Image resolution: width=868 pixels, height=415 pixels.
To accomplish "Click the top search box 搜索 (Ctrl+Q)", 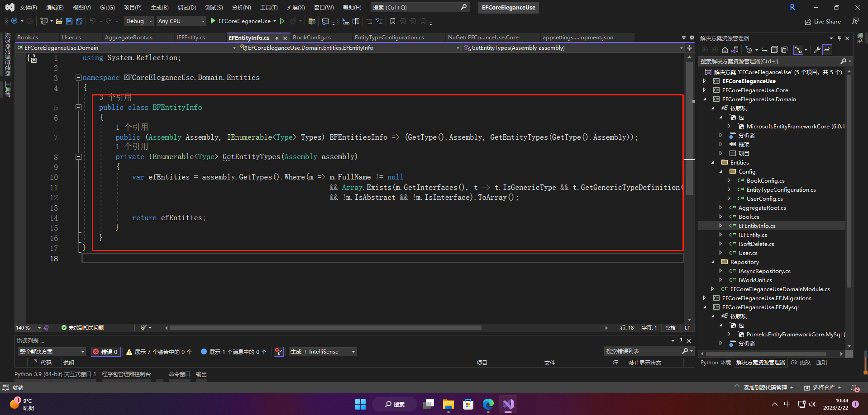I will [420, 8].
